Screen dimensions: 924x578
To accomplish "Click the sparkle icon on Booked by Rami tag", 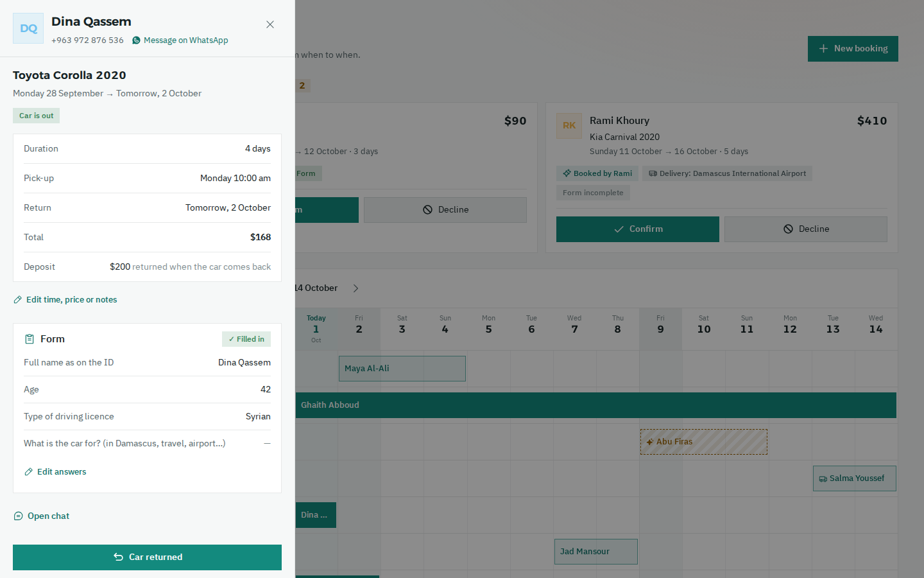I will coord(567,173).
